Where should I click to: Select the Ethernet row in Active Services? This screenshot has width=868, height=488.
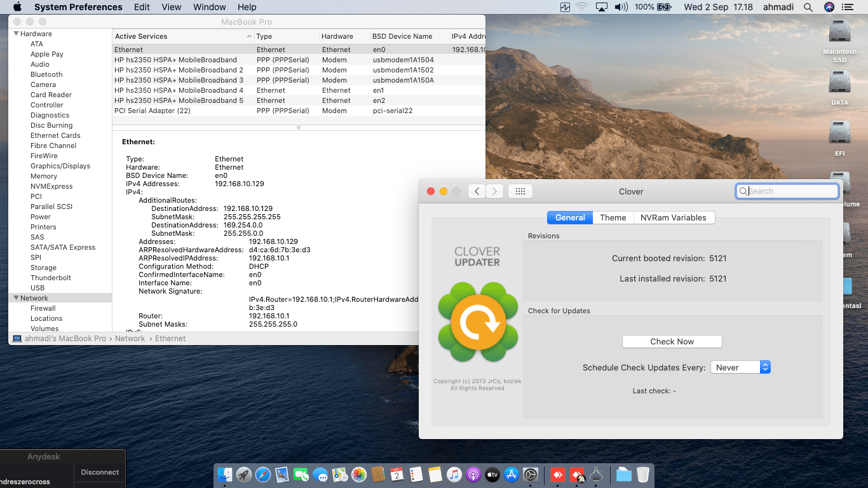(299, 50)
